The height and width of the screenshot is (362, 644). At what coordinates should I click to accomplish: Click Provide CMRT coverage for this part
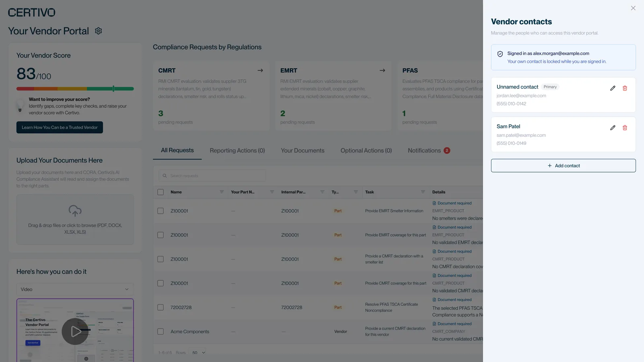pos(396,283)
